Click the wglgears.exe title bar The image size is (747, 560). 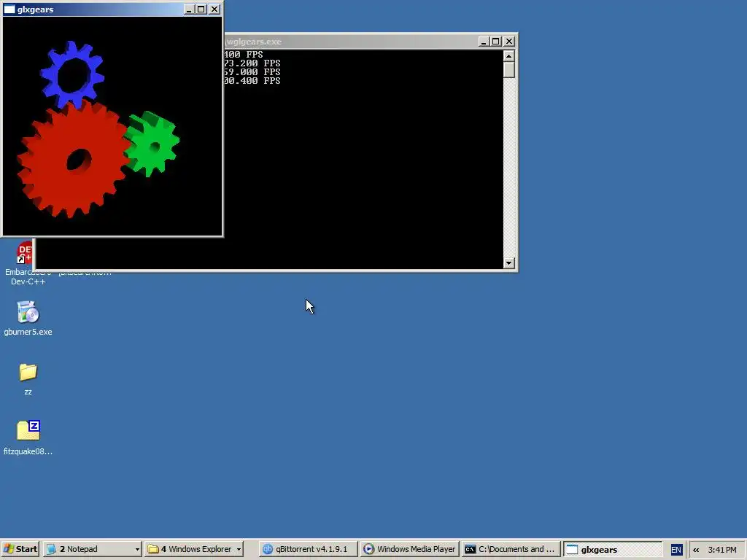350,42
